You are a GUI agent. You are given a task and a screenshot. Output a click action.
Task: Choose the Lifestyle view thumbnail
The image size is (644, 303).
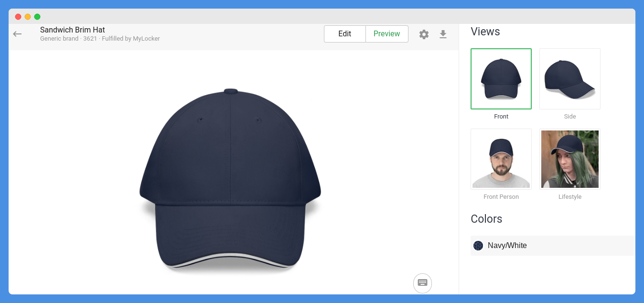click(x=570, y=159)
